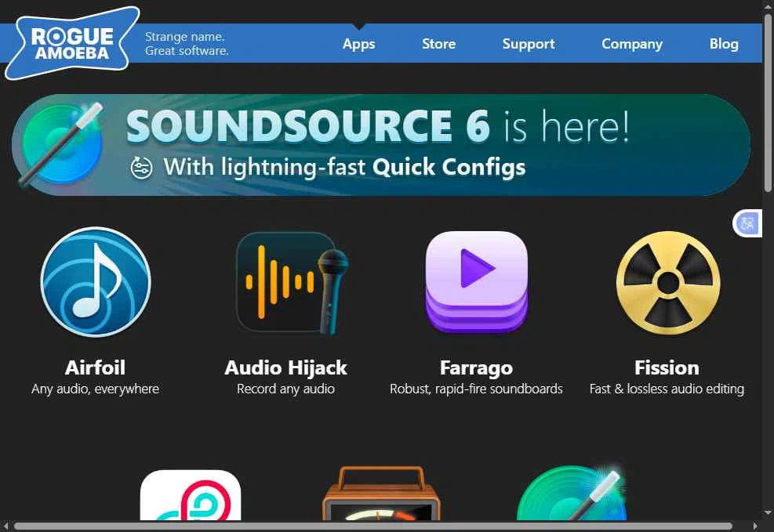Click "Fast & lossless audio editing" tagline
Viewport: 774px width, 532px height.
(667, 389)
